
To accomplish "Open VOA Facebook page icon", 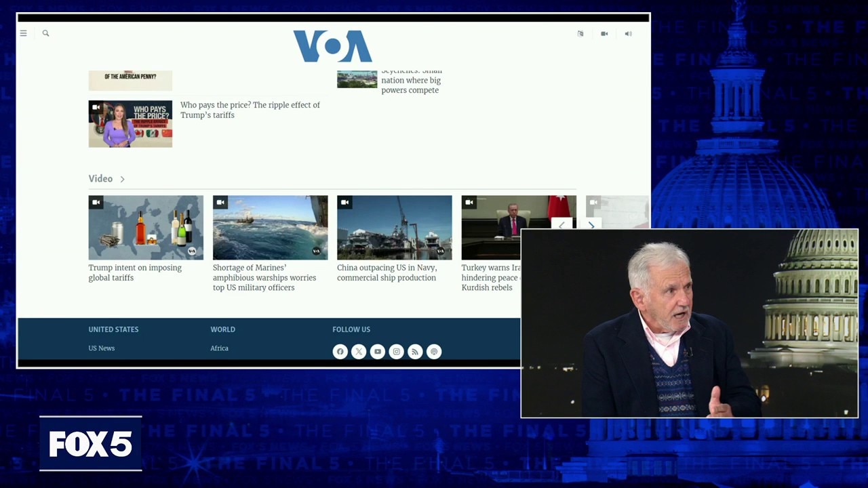I will [340, 352].
